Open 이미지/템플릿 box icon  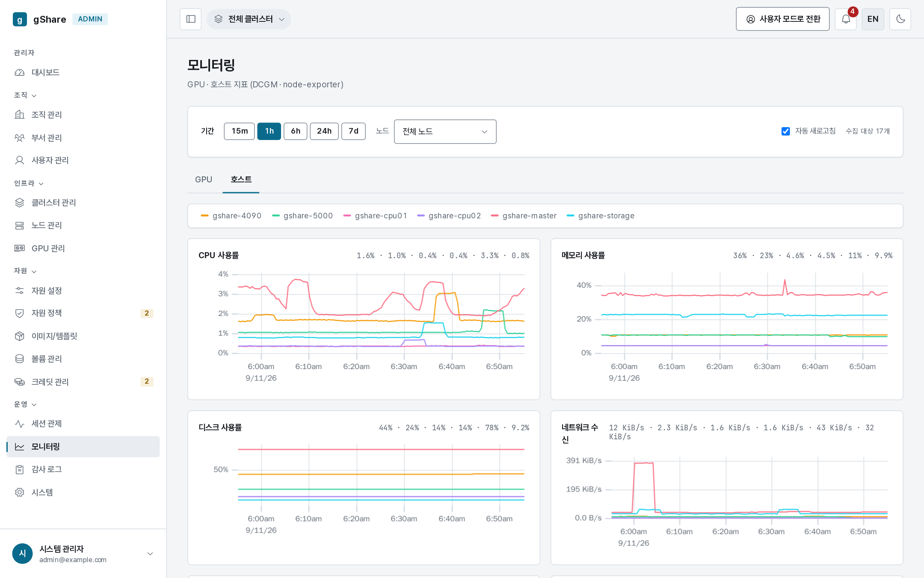click(x=20, y=336)
